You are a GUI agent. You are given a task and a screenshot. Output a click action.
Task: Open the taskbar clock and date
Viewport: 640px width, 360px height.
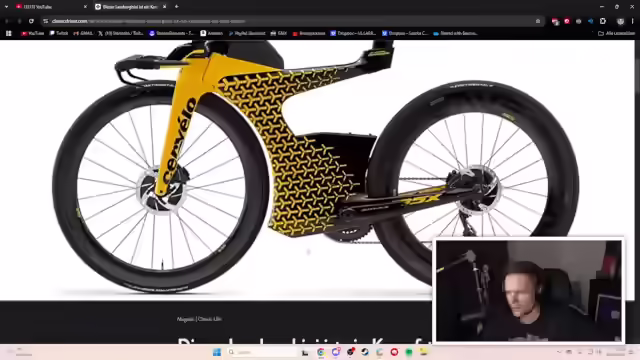click(616, 352)
